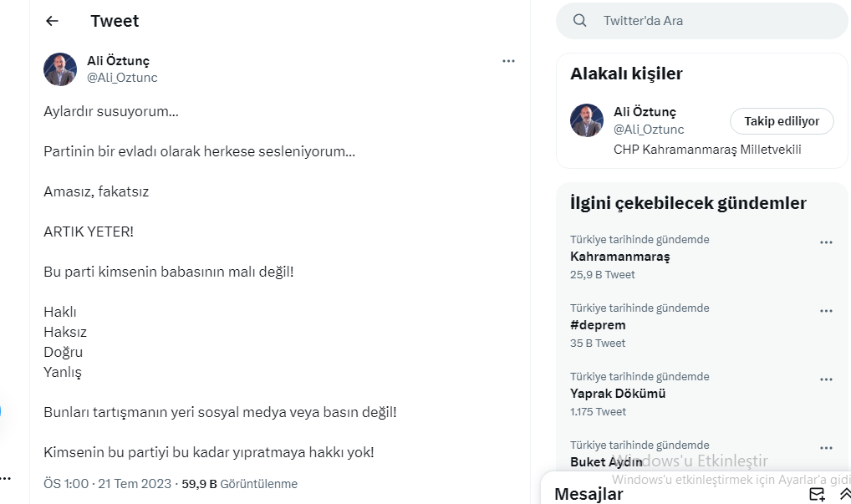Open more options for Yaprak Dökümü trend

tap(826, 379)
